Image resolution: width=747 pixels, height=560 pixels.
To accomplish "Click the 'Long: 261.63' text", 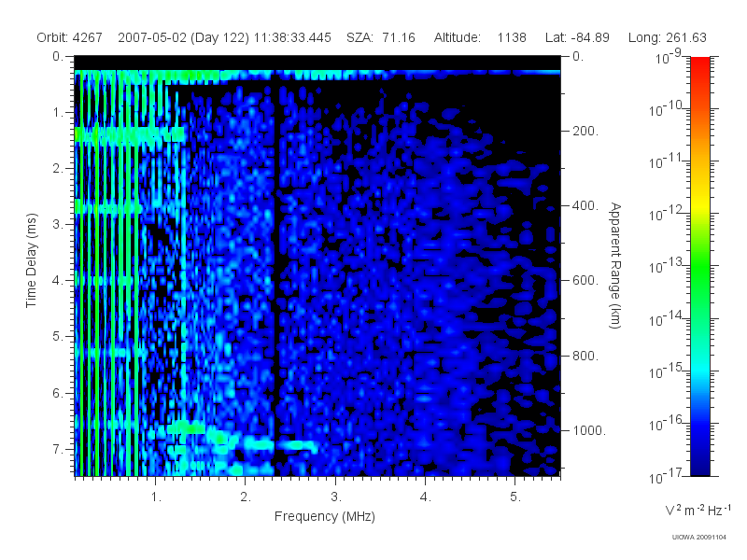I will coord(668,37).
